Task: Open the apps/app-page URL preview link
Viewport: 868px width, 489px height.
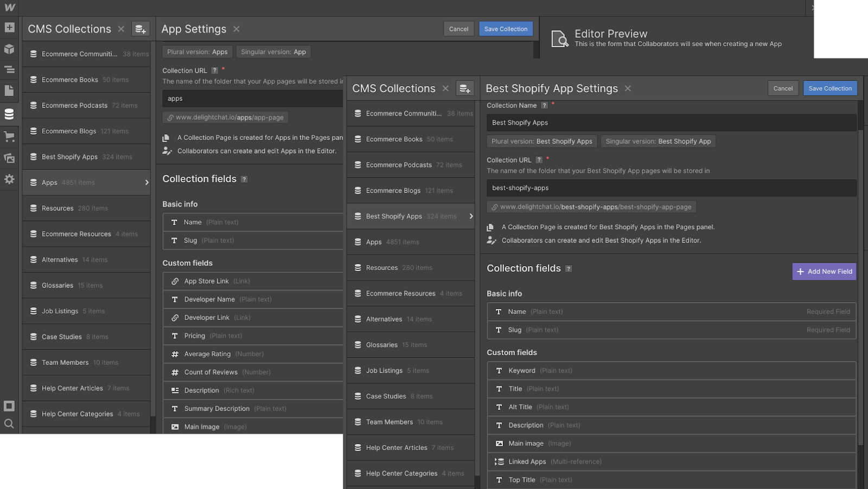Action: click(x=225, y=118)
